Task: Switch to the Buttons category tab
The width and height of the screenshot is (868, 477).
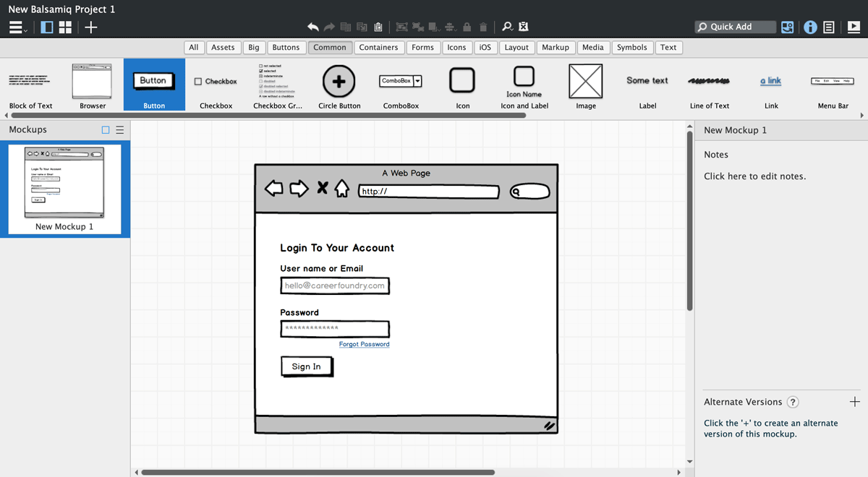Action: 286,47
